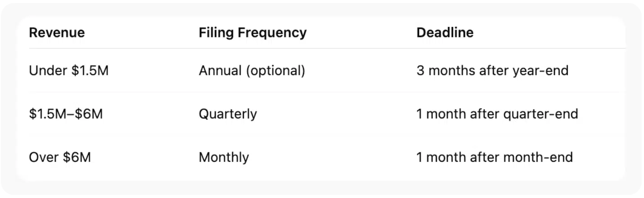Screen dimensions: 644x198
Task: Select the '$1.5M–$6M' revenue cell
Action: coord(66,114)
